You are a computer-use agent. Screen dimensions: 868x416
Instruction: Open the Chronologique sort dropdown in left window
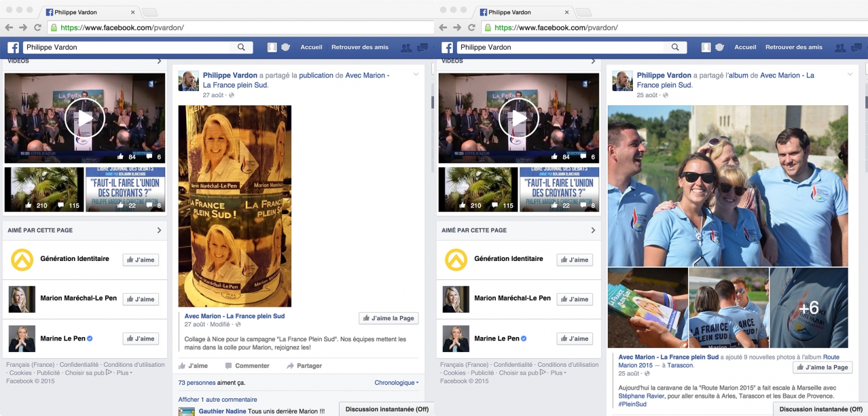click(397, 383)
